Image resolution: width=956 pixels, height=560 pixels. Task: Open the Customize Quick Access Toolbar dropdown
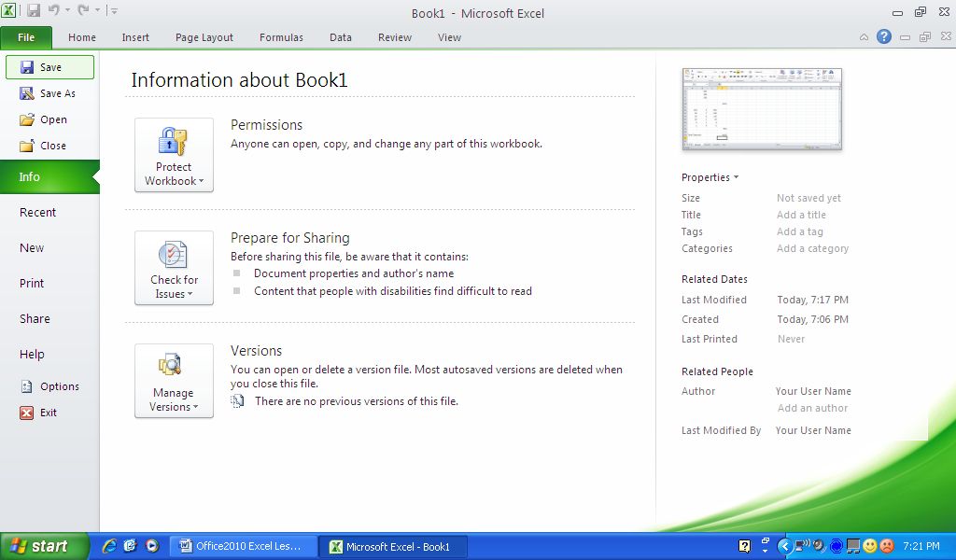point(114,10)
